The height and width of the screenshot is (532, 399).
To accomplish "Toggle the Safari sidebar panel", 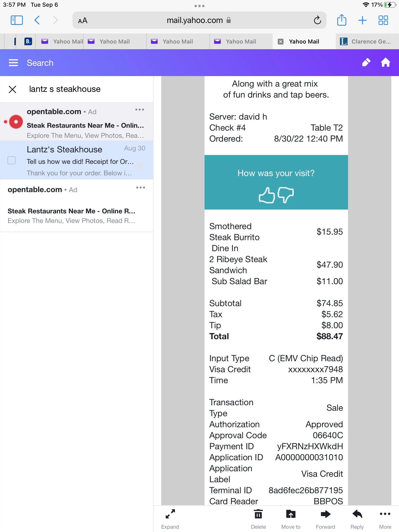I will coord(17,20).
